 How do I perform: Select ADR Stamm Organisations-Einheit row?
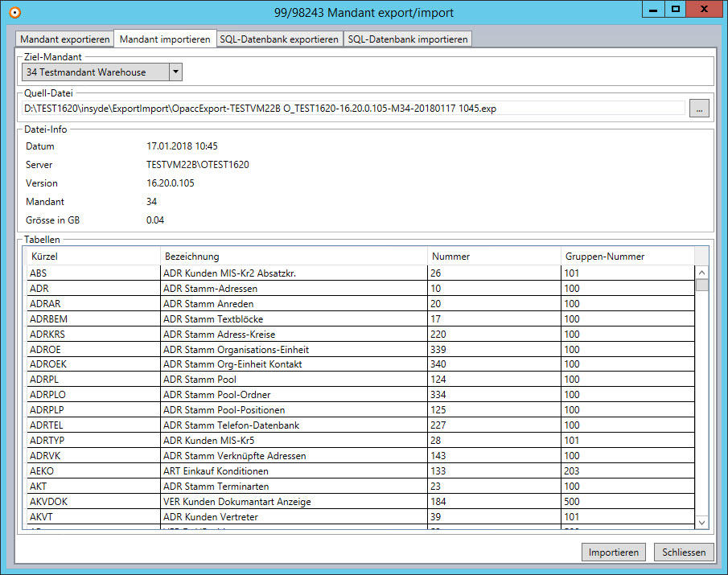point(360,350)
